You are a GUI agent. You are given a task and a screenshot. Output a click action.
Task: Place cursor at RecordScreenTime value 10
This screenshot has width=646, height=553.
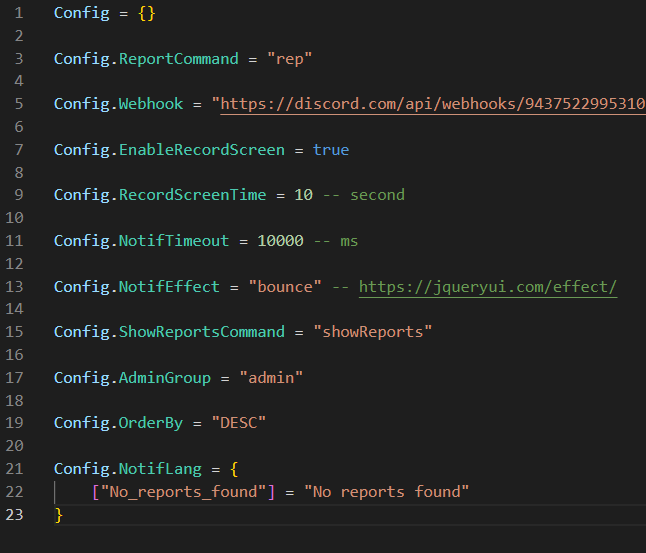[304, 195]
